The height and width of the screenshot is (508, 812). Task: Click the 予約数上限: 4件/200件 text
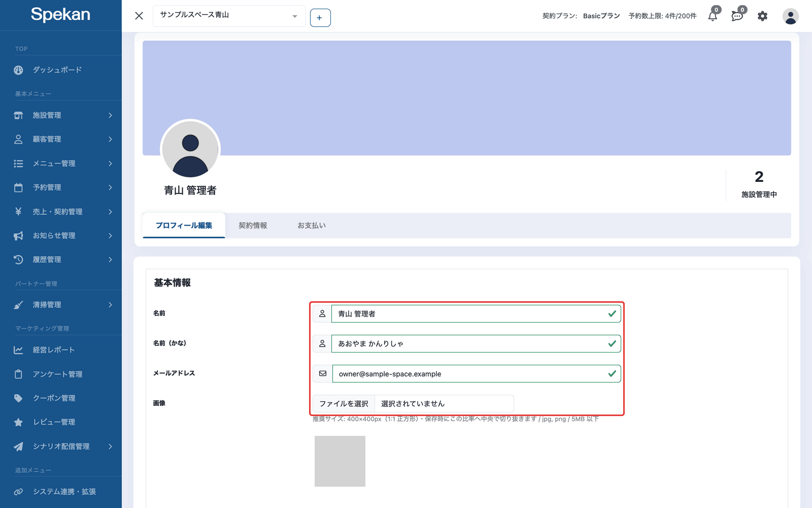662,16
